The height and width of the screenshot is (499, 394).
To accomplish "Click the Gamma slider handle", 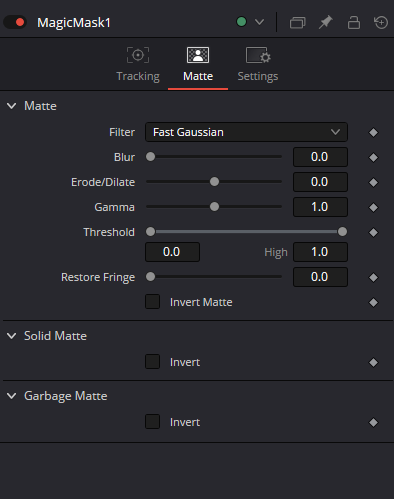I will point(214,207).
